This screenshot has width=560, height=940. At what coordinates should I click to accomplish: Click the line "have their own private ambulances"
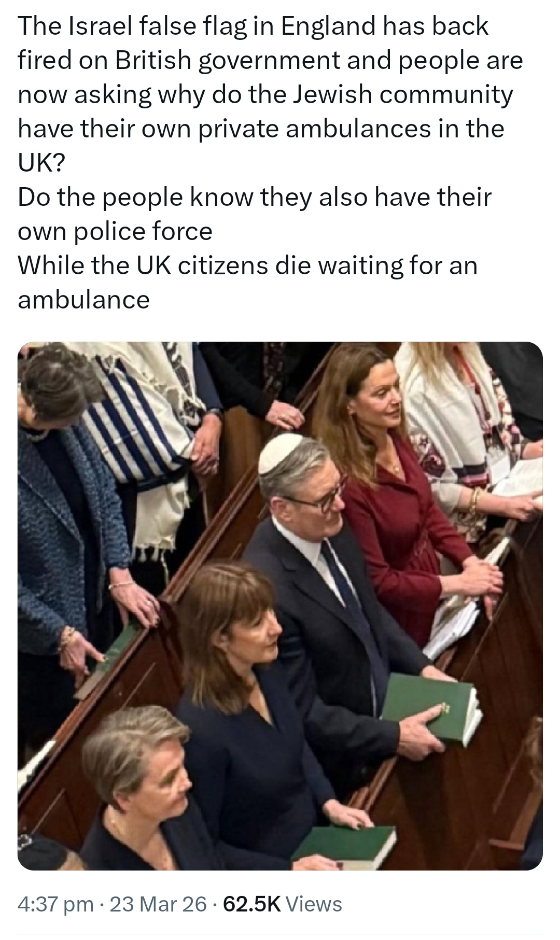pyautogui.click(x=261, y=129)
